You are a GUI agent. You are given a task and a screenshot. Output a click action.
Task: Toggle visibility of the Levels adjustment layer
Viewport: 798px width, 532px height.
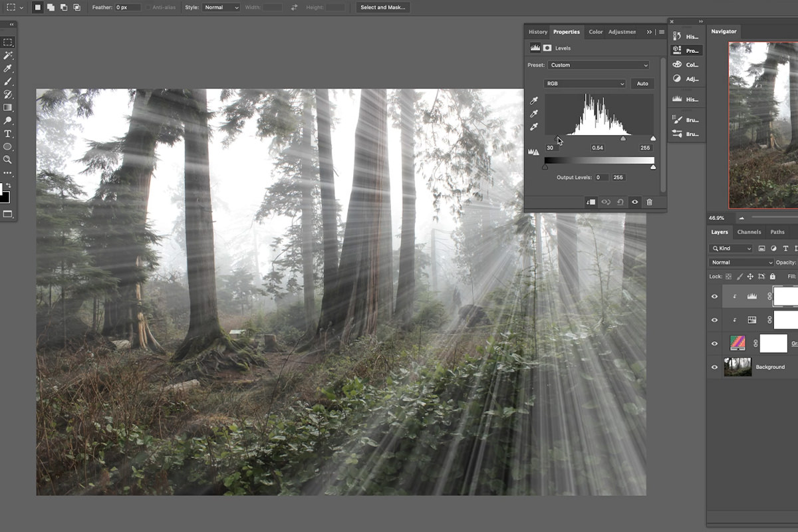pyautogui.click(x=714, y=296)
